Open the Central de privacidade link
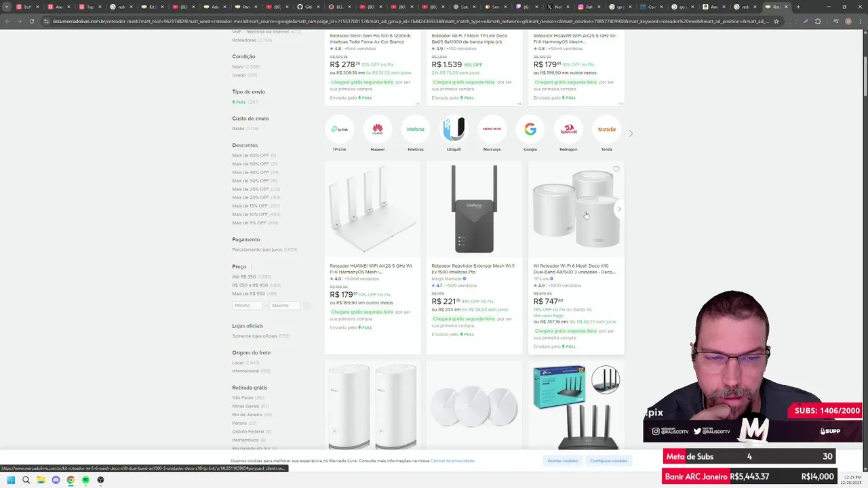The width and height of the screenshot is (868, 488). coord(452,461)
